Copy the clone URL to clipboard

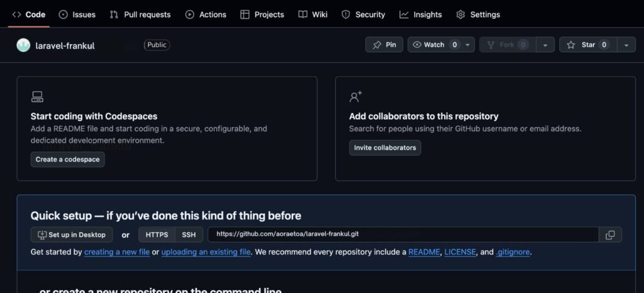click(610, 235)
